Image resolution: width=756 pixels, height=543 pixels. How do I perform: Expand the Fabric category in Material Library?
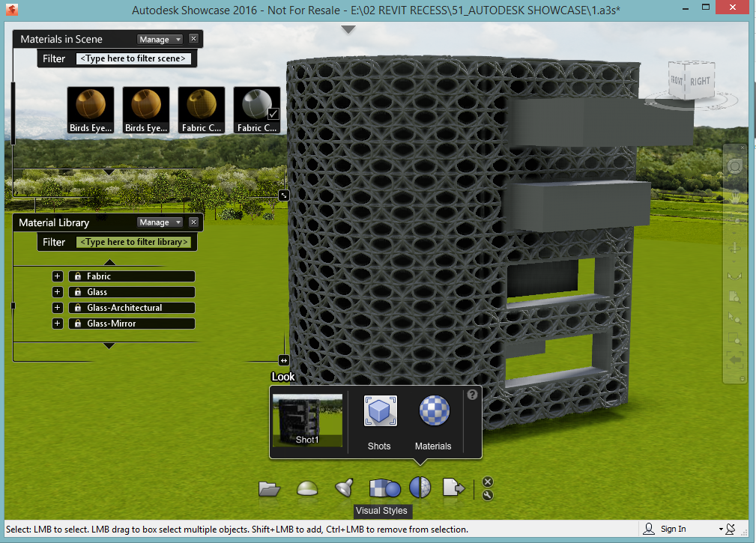point(57,276)
